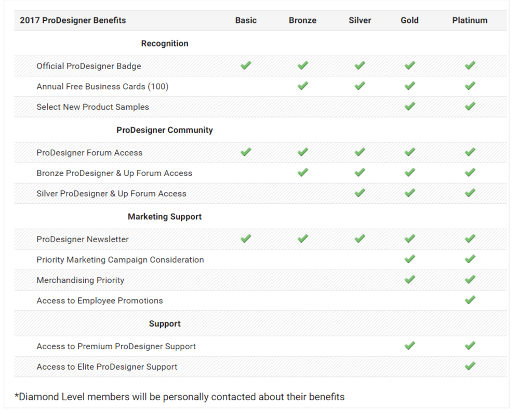The image size is (519, 420).
Task: Click Silver checkmark for Silver ProDesigner Forum Access
Action: pos(360,193)
